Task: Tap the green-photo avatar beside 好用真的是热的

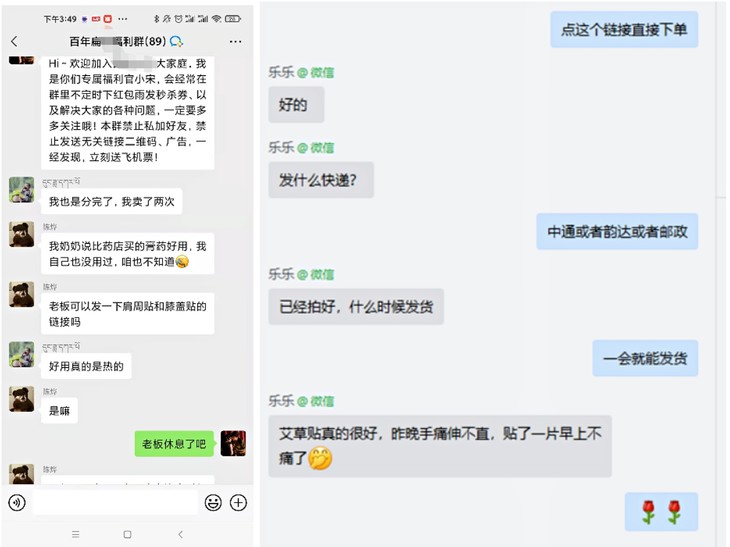Action: (21, 354)
